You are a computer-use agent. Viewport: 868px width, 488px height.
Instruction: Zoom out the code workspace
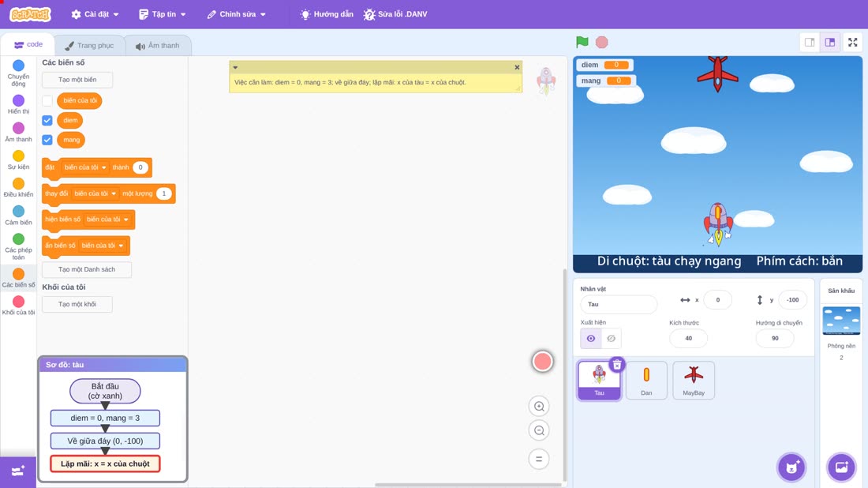(539, 430)
